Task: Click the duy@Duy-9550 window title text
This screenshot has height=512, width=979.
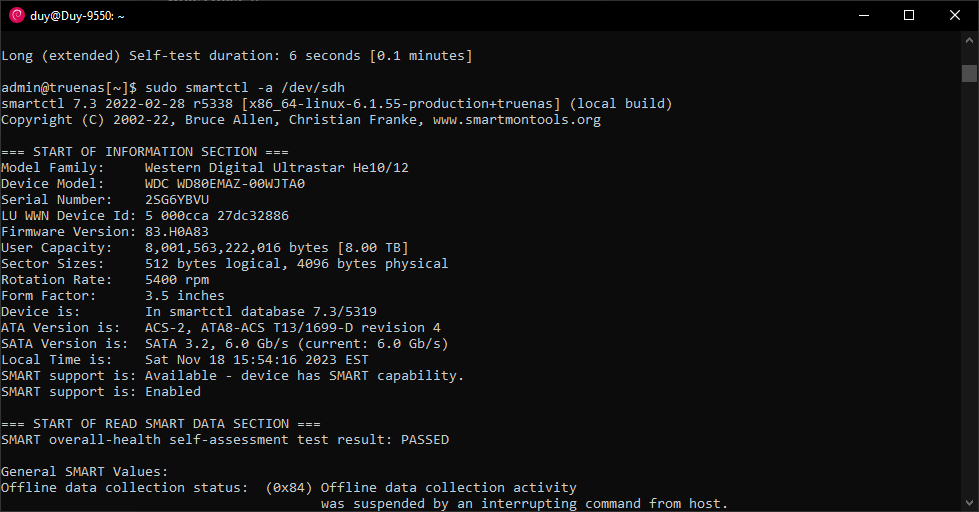Action: coord(77,16)
